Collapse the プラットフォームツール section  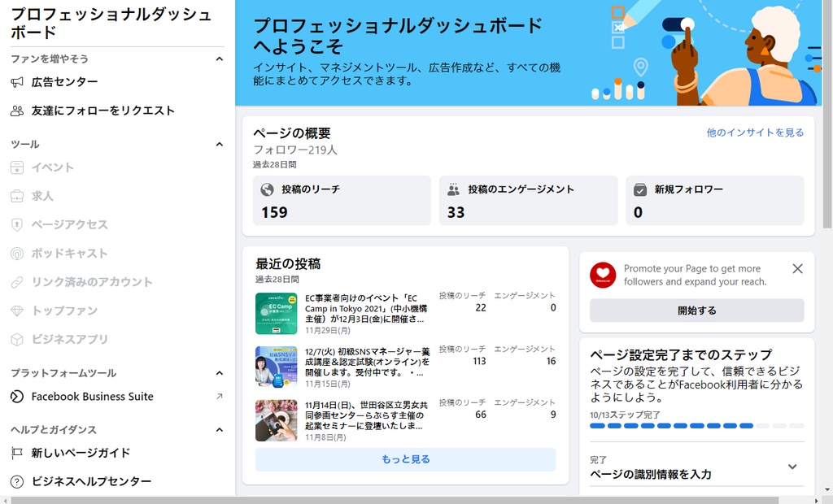(x=219, y=373)
